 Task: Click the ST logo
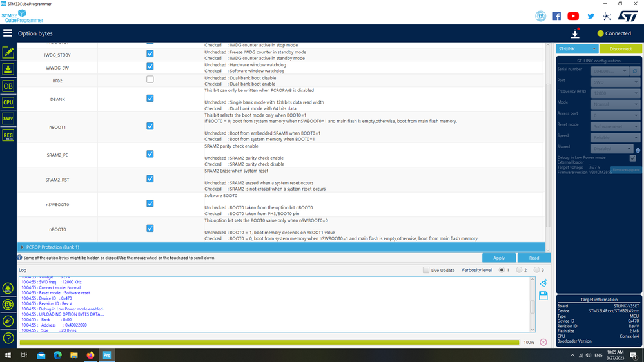[x=628, y=16]
